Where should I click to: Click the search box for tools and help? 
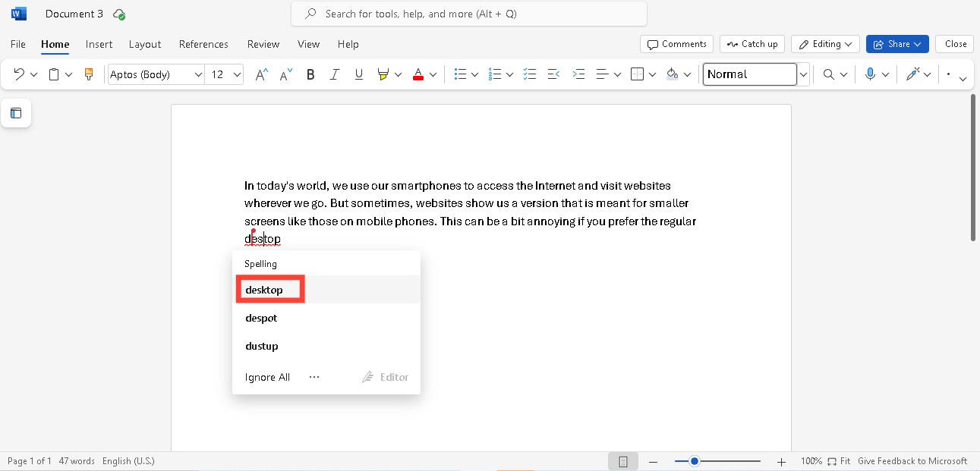(468, 14)
